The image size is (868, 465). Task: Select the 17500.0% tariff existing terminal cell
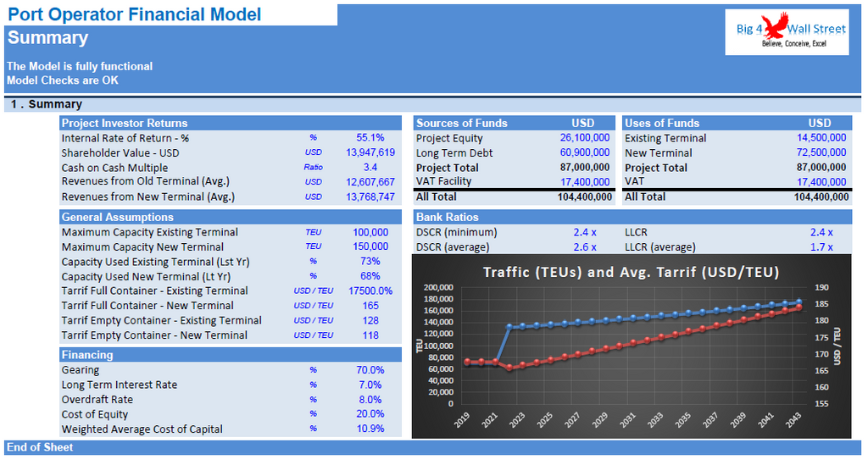[369, 291]
